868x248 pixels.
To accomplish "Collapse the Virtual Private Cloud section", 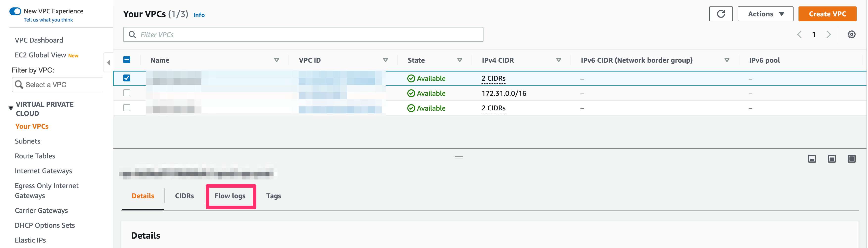I will point(11,108).
